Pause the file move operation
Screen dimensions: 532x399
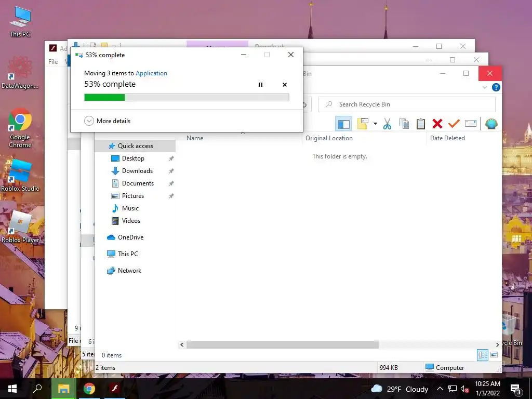(x=261, y=85)
